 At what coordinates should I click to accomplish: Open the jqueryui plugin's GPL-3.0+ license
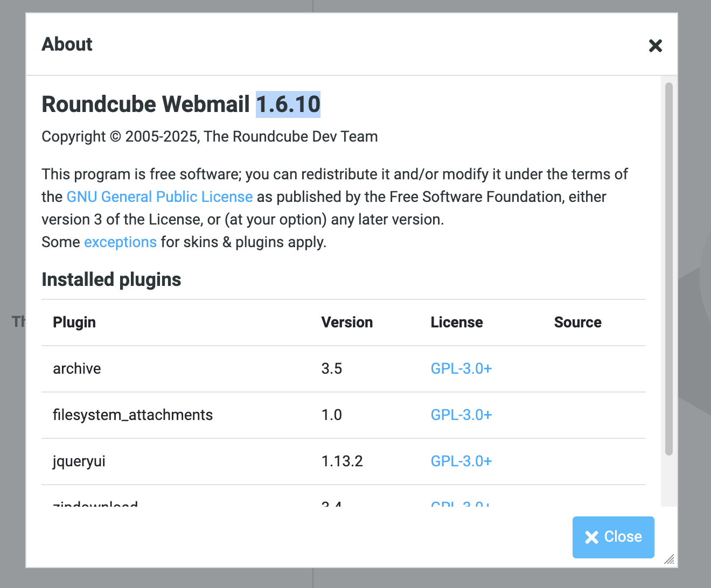(461, 461)
